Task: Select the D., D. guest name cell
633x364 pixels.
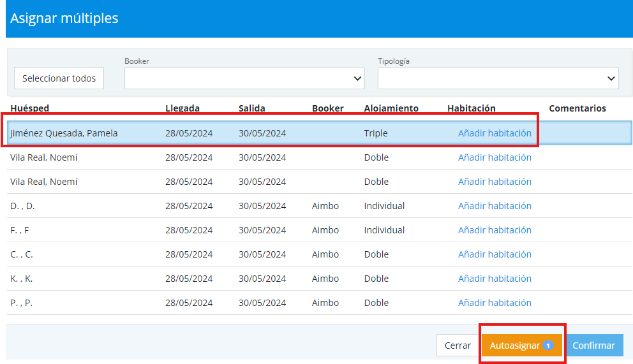Action: click(22, 206)
